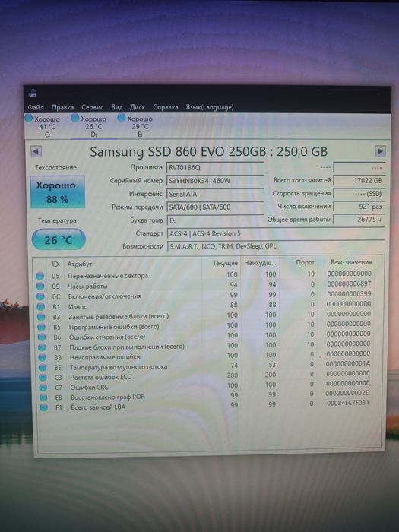Viewport: 399px width, 532px height.
Task: Select the Всего записей LBA row
Action: pos(204,405)
